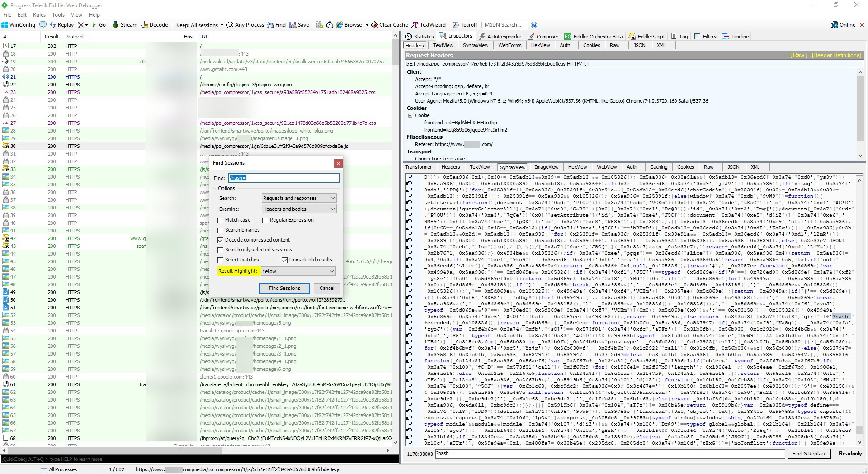The width and height of the screenshot is (868, 474).
Task: Close the Find Sessions dialog
Action: point(338,163)
